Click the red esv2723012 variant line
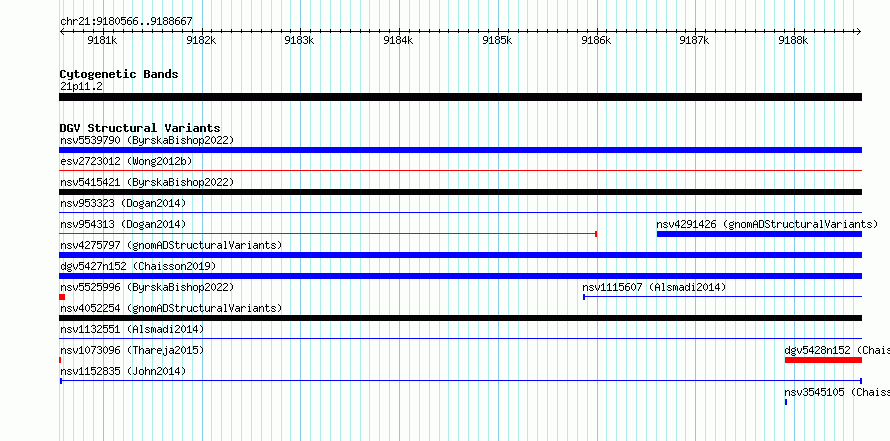Viewport: 890px width, 441px height. [x=460, y=170]
